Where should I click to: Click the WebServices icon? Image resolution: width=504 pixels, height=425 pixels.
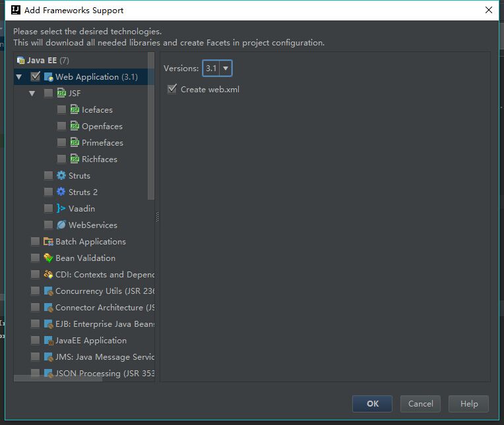61,225
